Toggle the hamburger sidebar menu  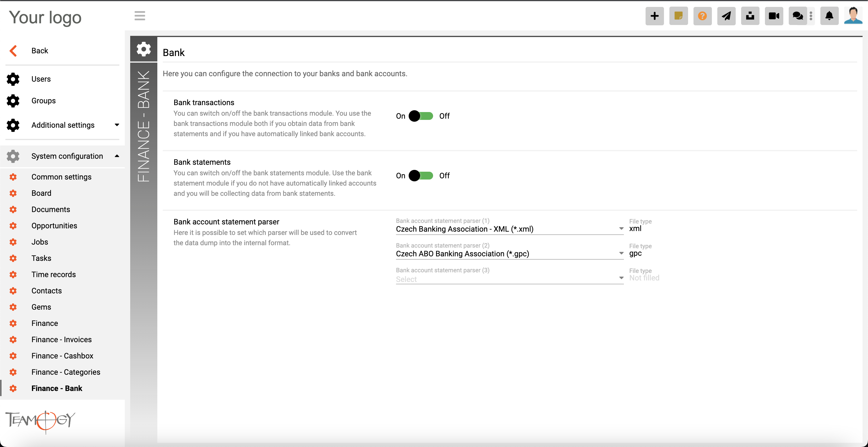tap(140, 16)
